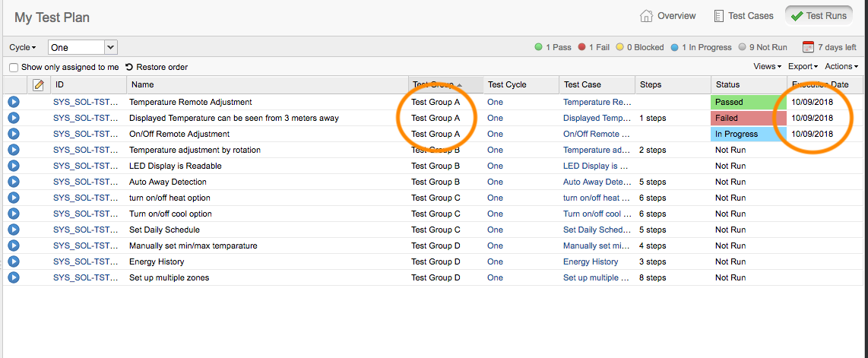Start the On/Off Remote Adjustment test run icon
The height and width of the screenshot is (358, 868).
coord(13,134)
